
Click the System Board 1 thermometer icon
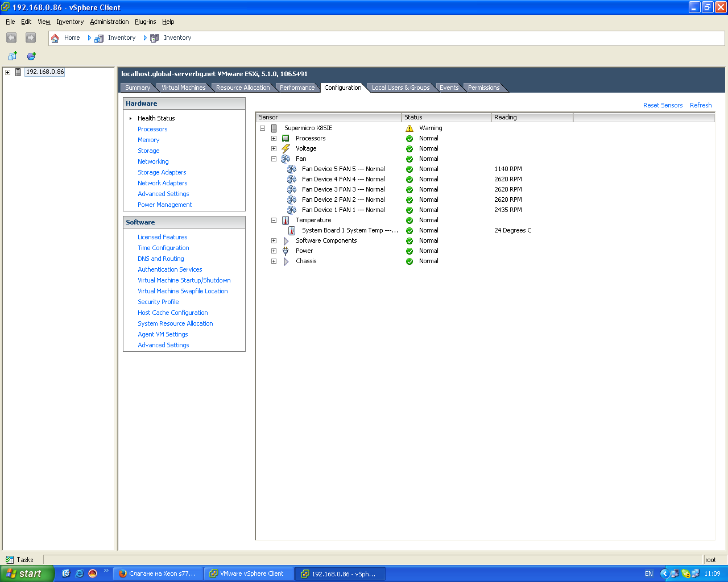pos(292,231)
